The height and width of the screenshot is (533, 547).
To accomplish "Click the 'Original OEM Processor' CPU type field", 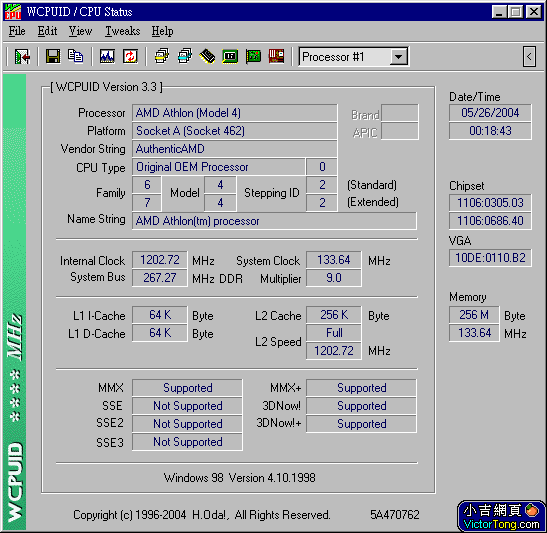I will 218,167.
